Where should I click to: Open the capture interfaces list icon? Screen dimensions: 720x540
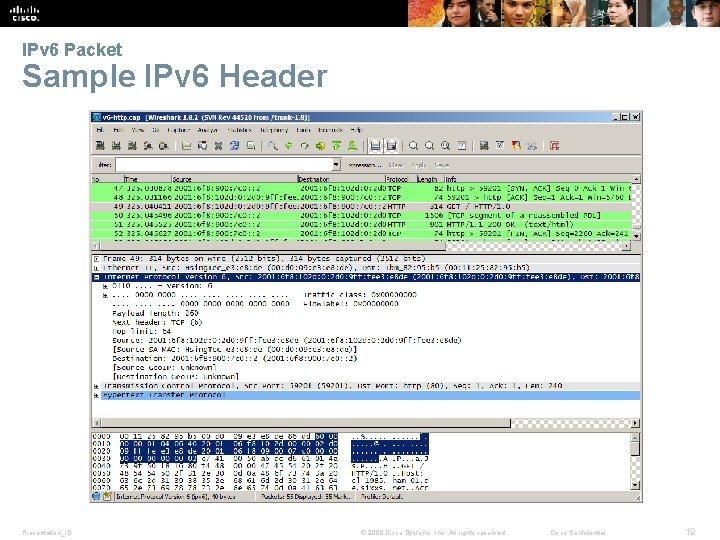point(100,146)
